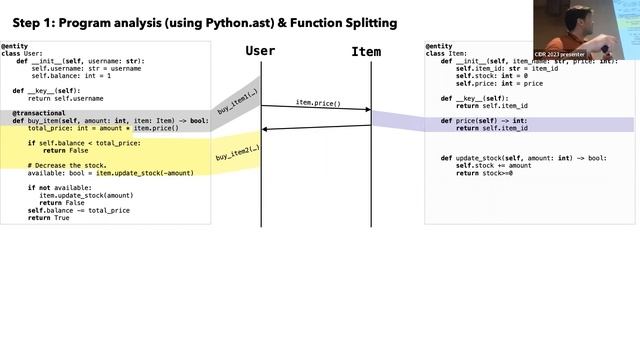Click the 'buy_item1(_)' band label
The image size is (640, 360).
238,102
